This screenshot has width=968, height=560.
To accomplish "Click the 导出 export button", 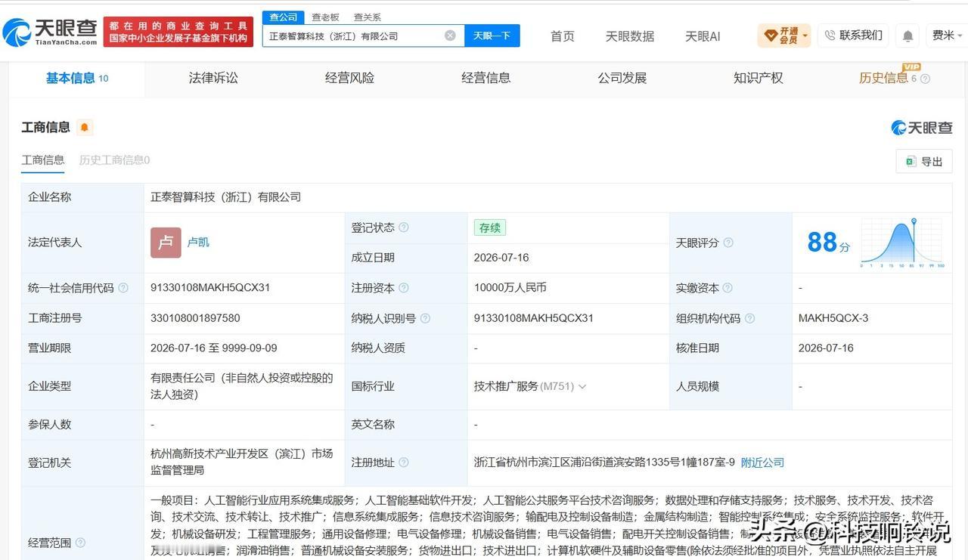I will (923, 161).
